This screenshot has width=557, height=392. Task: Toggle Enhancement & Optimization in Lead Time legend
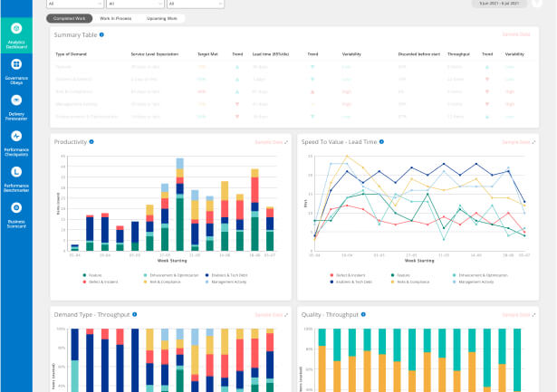point(480,275)
